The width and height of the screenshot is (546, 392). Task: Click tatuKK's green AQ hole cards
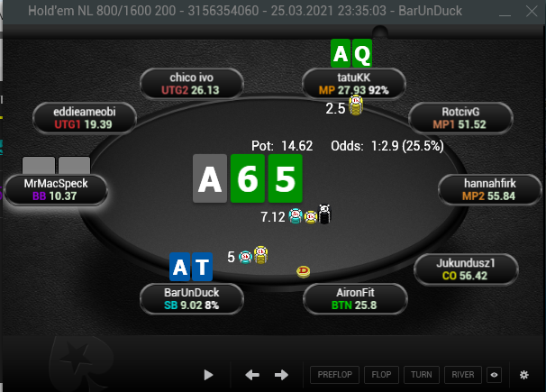pyautogui.click(x=351, y=53)
